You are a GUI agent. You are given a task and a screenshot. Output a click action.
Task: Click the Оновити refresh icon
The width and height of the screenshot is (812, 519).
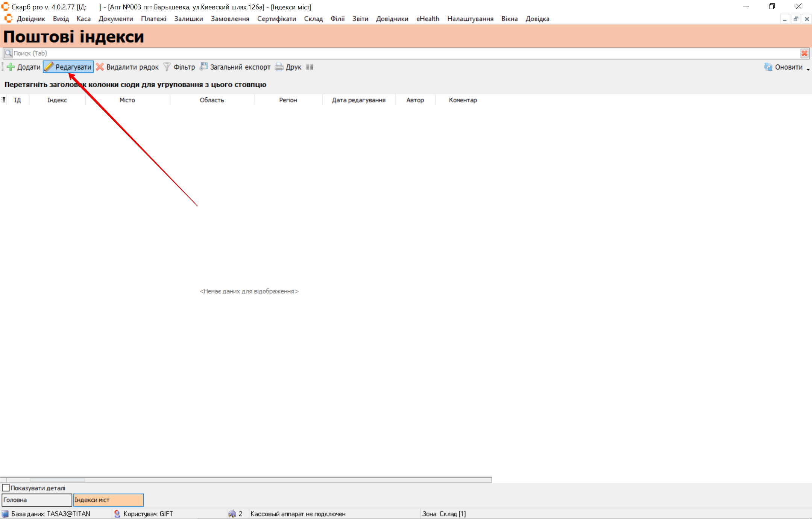coord(768,67)
